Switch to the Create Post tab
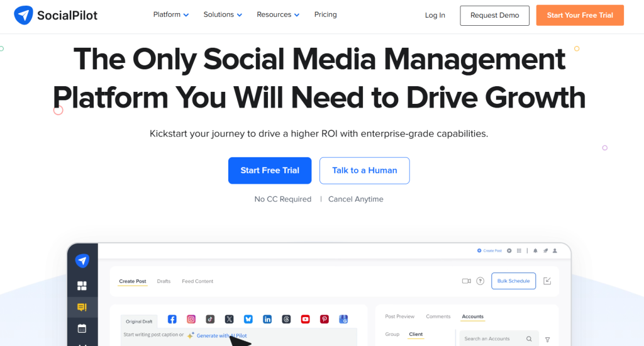The image size is (644, 346). click(132, 281)
